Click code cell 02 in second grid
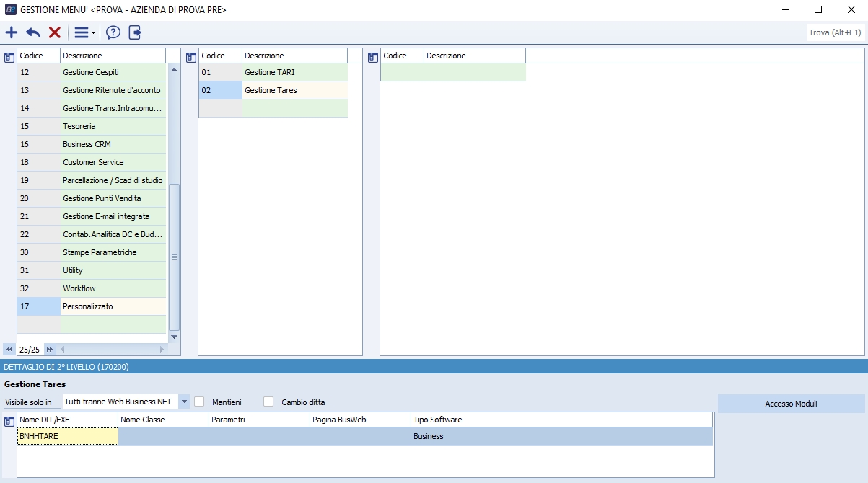Viewport: 868px width, 483px height. tap(221, 90)
